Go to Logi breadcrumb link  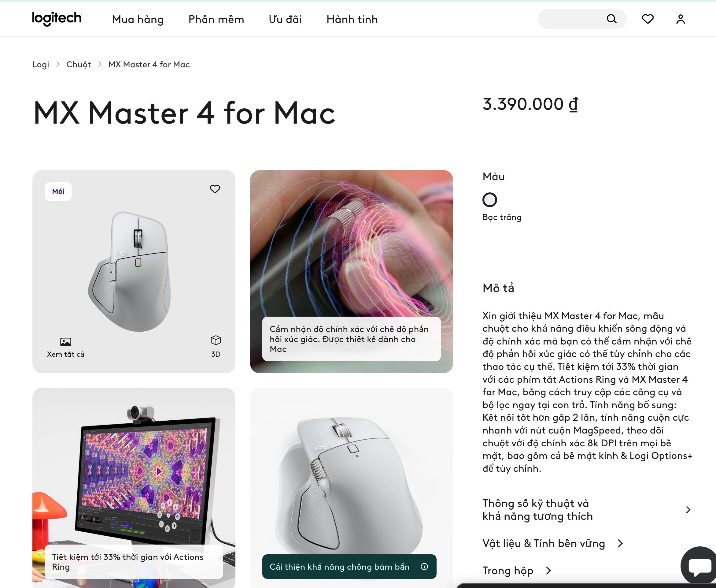click(41, 64)
